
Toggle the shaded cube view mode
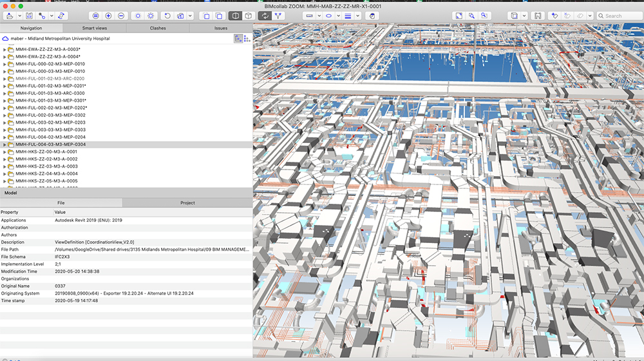point(236,15)
